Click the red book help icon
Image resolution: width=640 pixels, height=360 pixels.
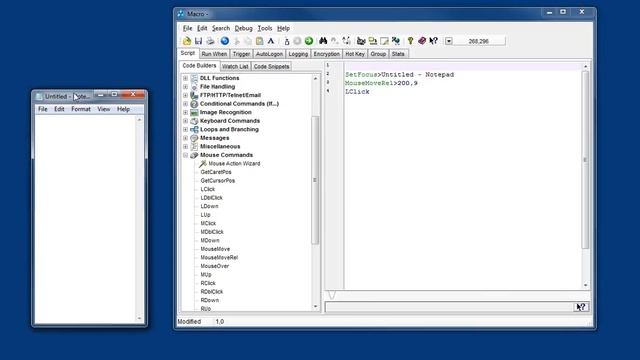(422, 41)
